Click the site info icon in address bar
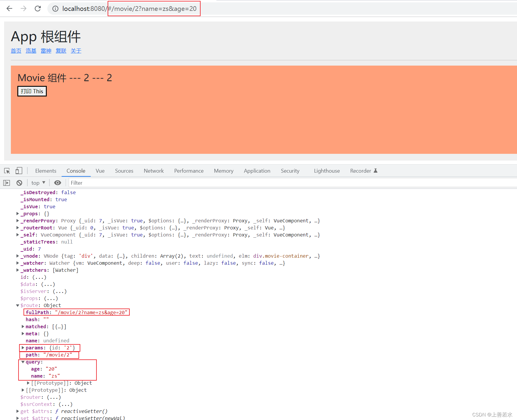Screen dimensions: 517x420 click(x=55, y=9)
